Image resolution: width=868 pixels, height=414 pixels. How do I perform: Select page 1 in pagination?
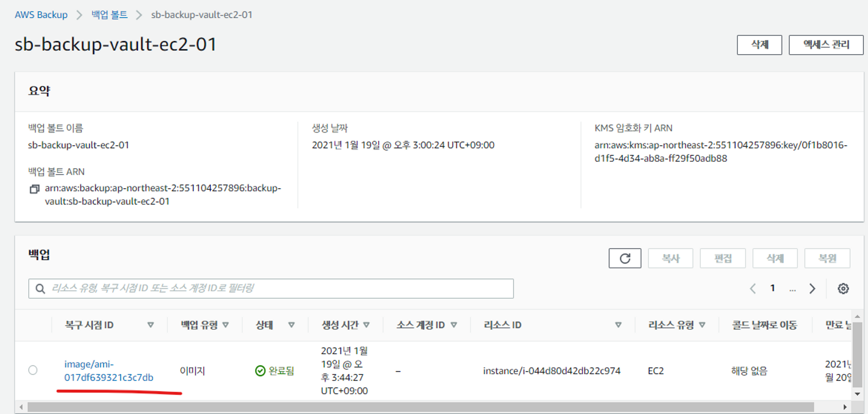pos(773,288)
